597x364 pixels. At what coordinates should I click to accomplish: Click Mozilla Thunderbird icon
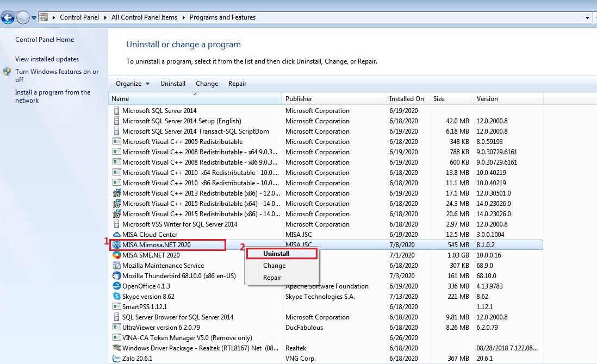(116, 275)
